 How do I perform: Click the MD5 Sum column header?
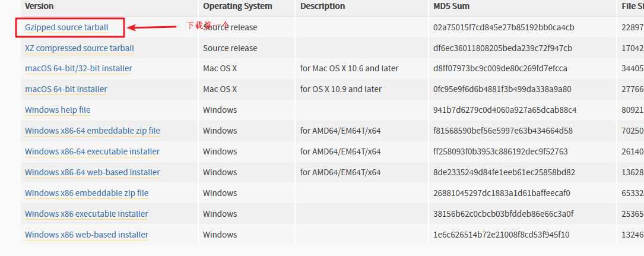(451, 6)
